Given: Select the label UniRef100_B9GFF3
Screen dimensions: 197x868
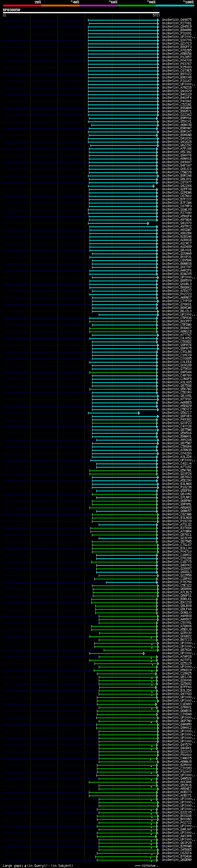Looking at the screenshot, I should [176, 47].
